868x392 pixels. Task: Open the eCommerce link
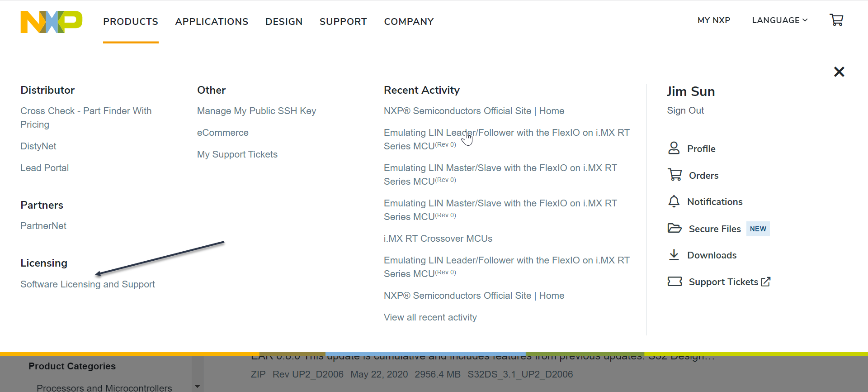click(223, 133)
